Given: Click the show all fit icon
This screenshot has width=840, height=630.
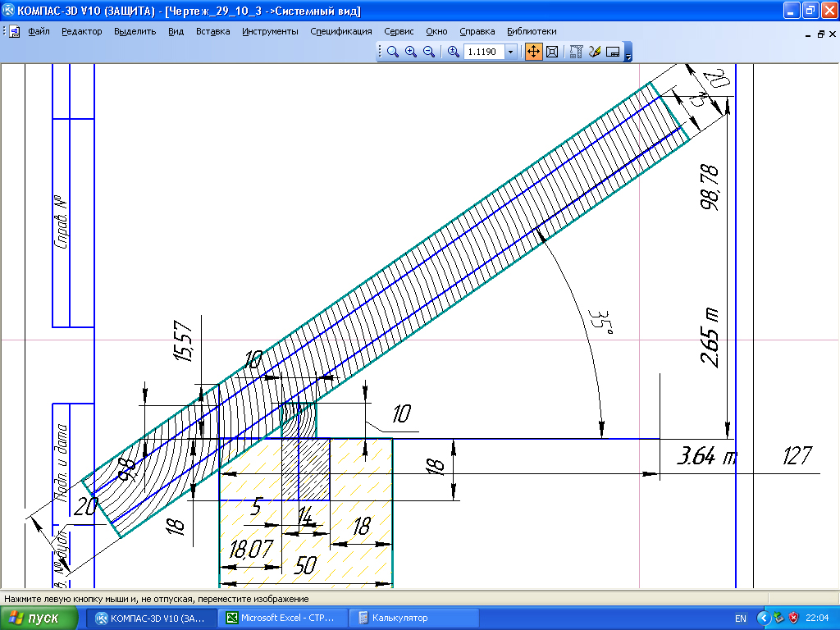Looking at the screenshot, I should coord(552,52).
